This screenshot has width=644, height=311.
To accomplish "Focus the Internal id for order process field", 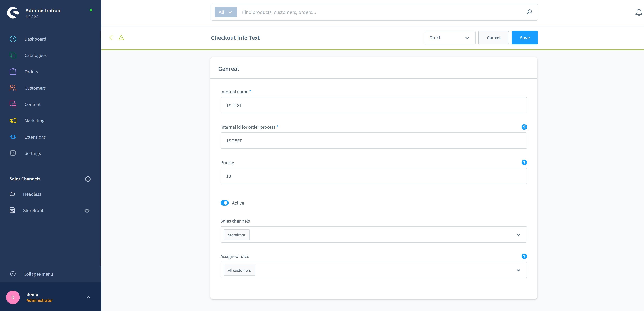I will point(373,141).
